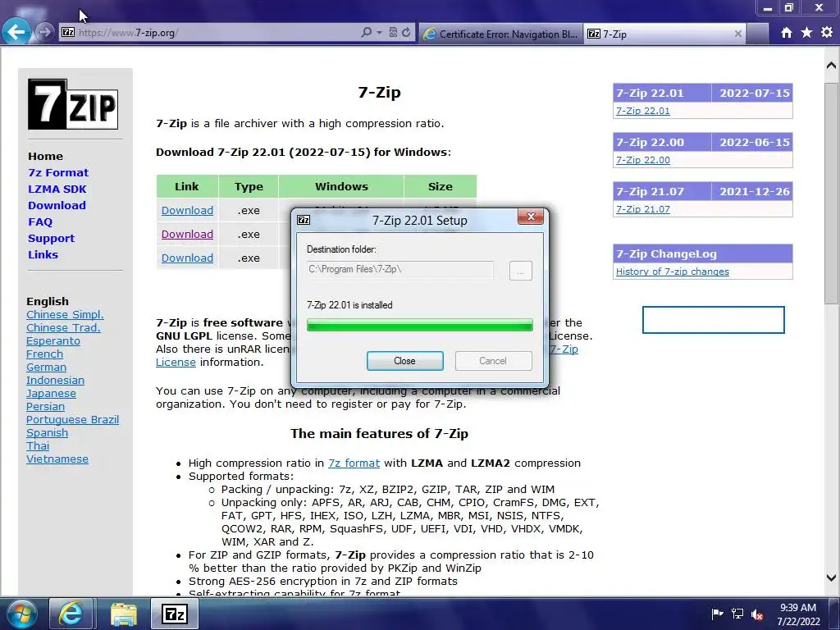Image resolution: width=840 pixels, height=630 pixels.
Task: Click the 7-Zip site logo
Action: pyautogui.click(x=73, y=104)
